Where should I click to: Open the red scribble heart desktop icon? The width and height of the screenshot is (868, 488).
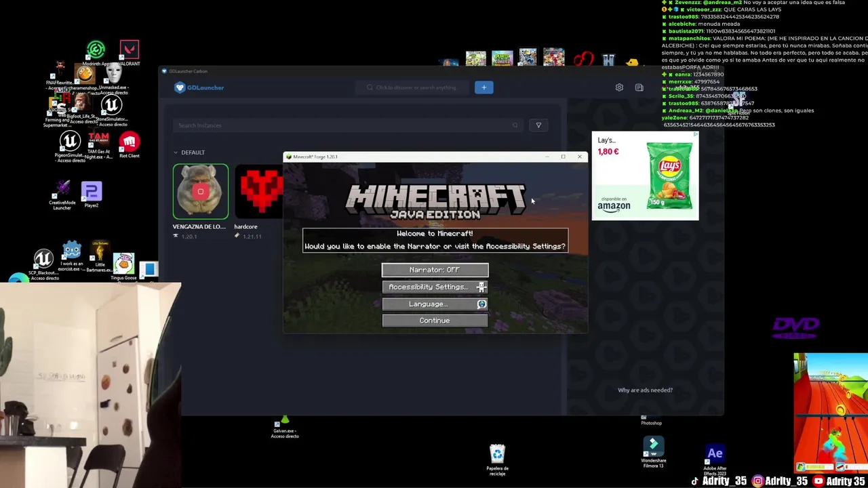click(583, 60)
